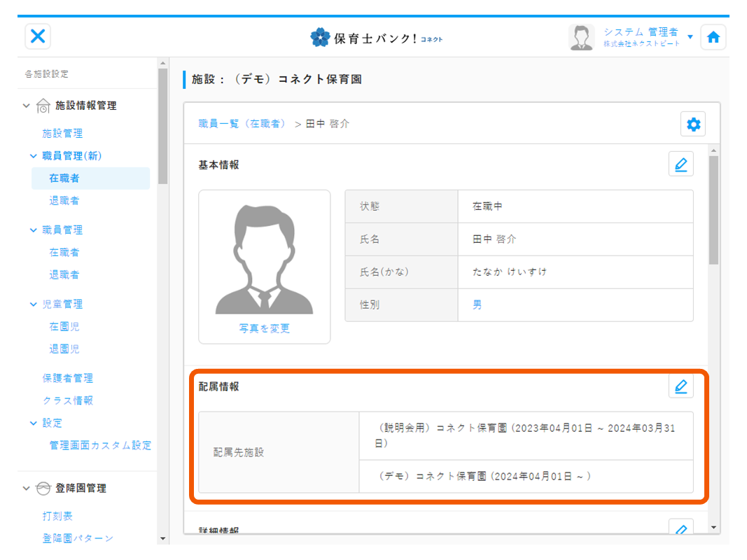Open the システム管理者 account dropdown arrow
Screen dimensions: 747x560
[690, 36]
